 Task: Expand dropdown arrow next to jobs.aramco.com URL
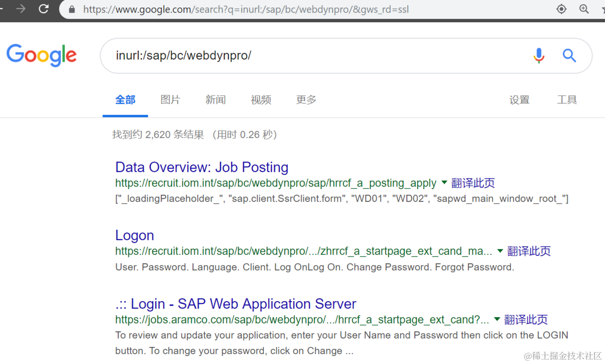coord(497,319)
